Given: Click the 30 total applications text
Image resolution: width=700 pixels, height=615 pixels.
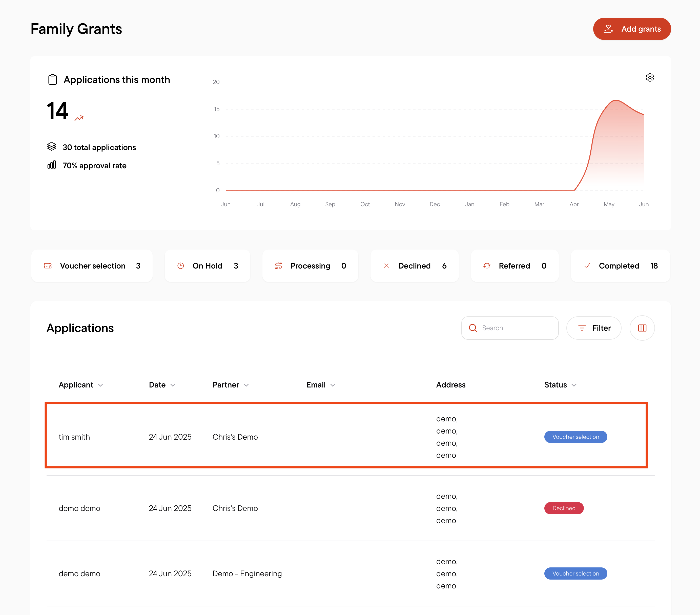Looking at the screenshot, I should (99, 147).
